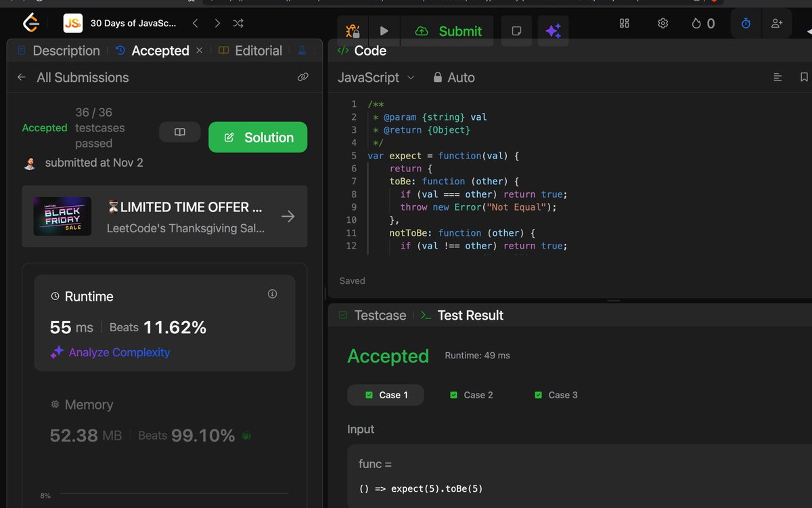
Task: Go to previous problem with left chevron
Action: pyautogui.click(x=195, y=22)
